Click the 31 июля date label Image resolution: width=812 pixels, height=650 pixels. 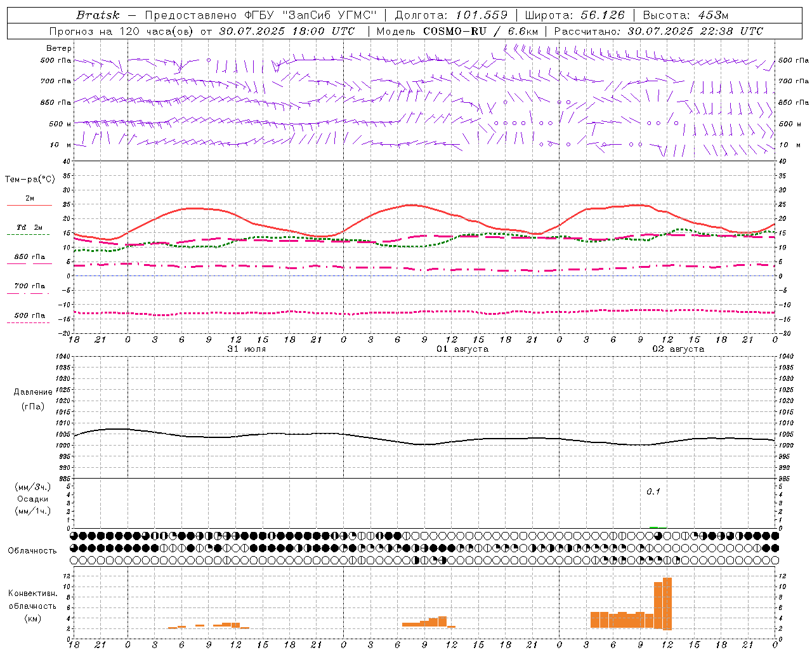[x=246, y=349]
